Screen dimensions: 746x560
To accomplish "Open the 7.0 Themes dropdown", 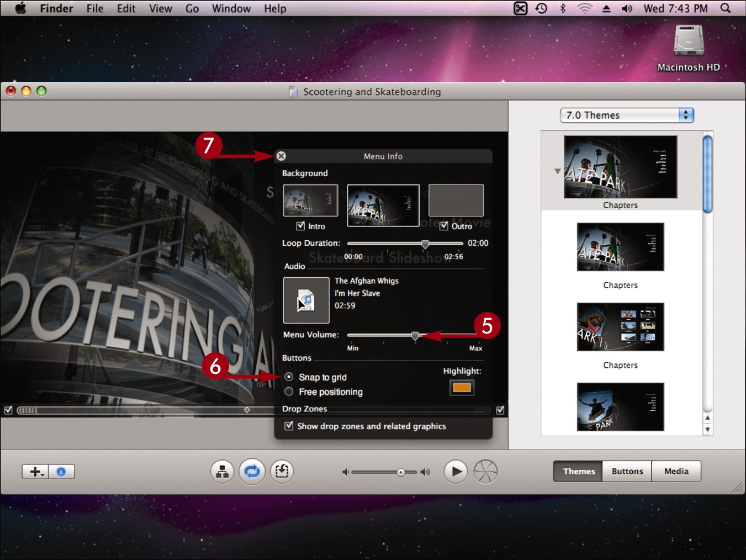I will [x=627, y=115].
